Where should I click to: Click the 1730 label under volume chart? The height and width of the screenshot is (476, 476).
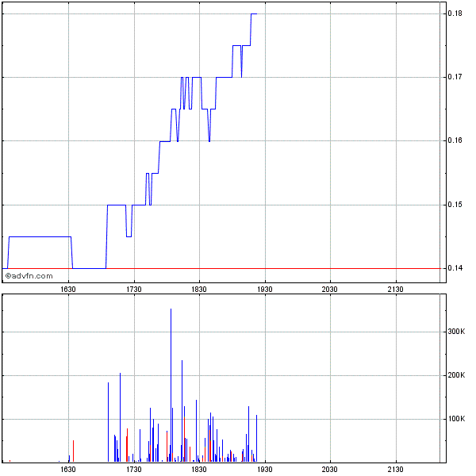[x=134, y=470]
